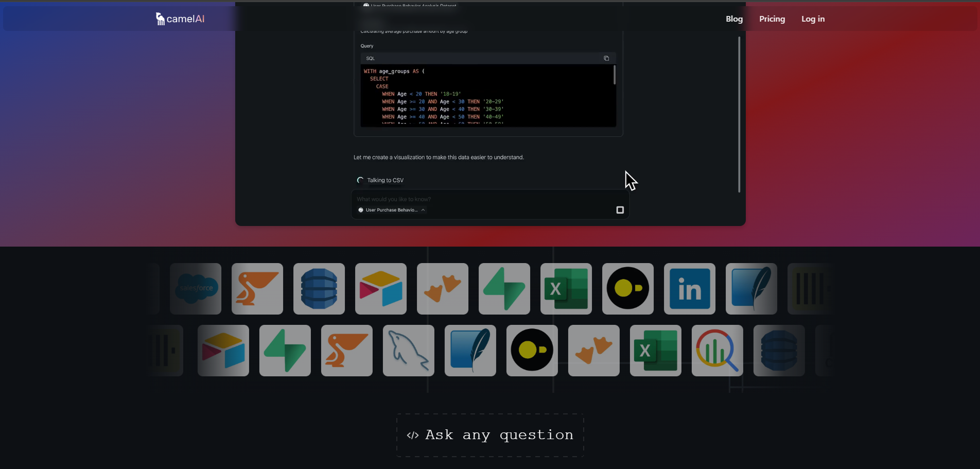
Task: Click the spinner icon beside Talking to CSV
Action: point(360,180)
